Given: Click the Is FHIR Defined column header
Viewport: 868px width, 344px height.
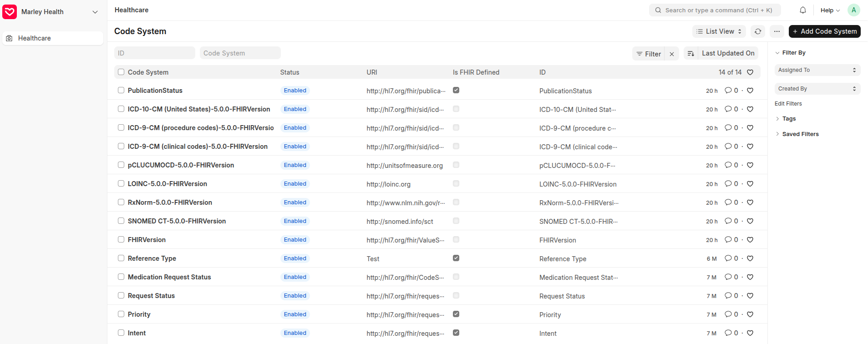Looking at the screenshot, I should click(476, 72).
